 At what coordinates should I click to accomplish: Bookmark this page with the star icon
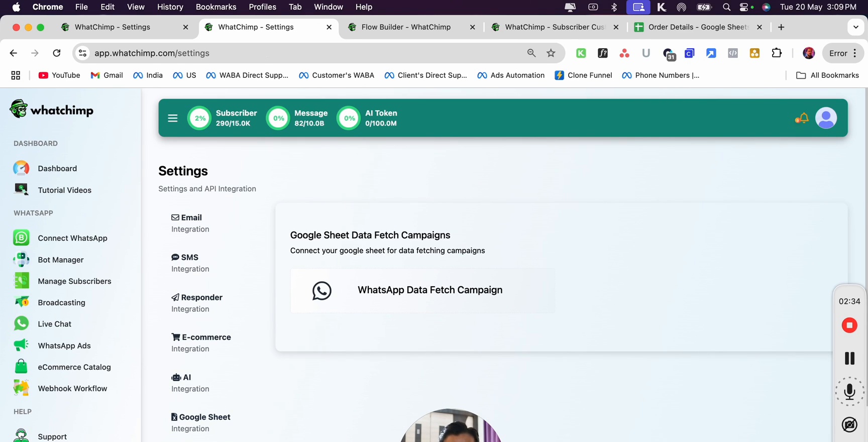click(x=551, y=53)
